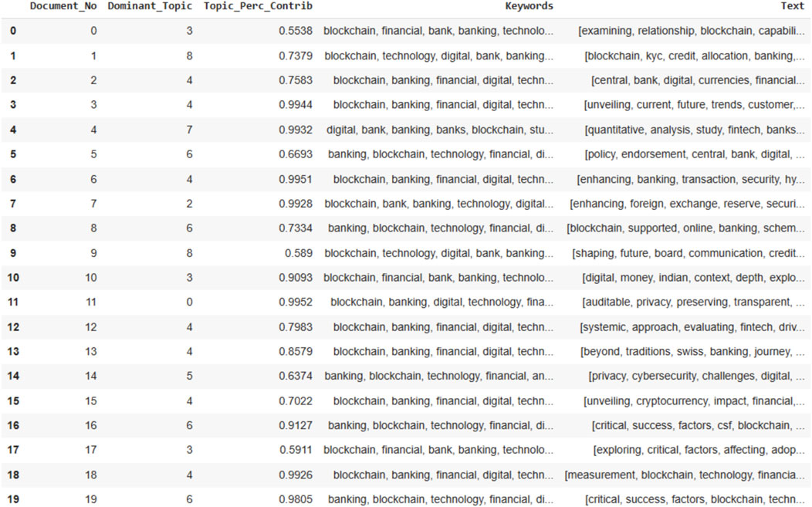Viewport: 812px width, 507px height.
Task: Click the Document_No column header
Action: pyautogui.click(x=63, y=6)
